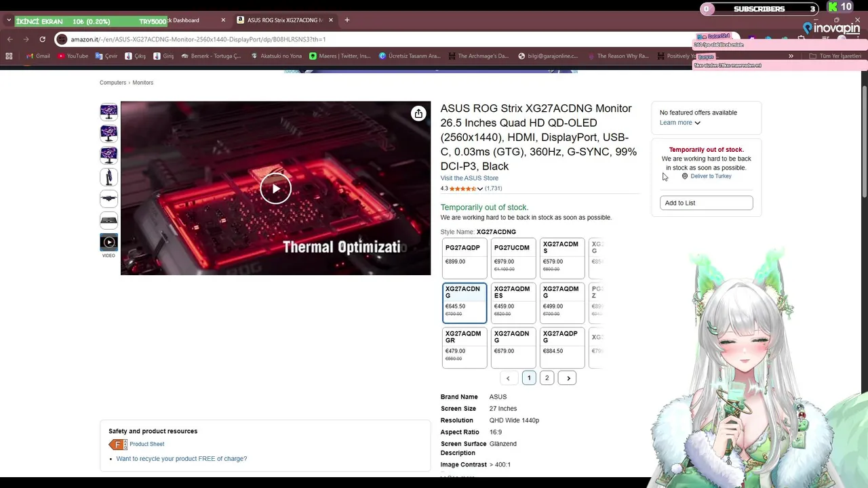Show more bookmarks with the chevron
The image size is (868, 488).
[791, 56]
